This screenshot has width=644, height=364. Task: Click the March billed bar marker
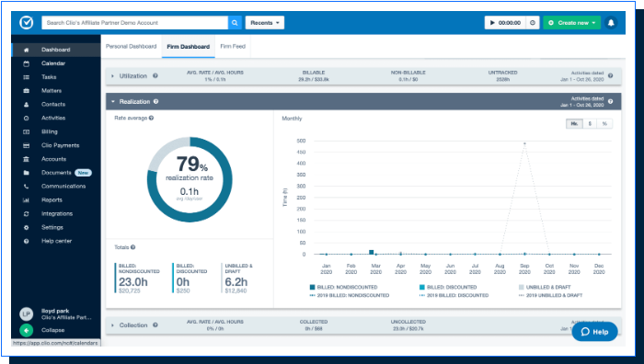pos(372,252)
